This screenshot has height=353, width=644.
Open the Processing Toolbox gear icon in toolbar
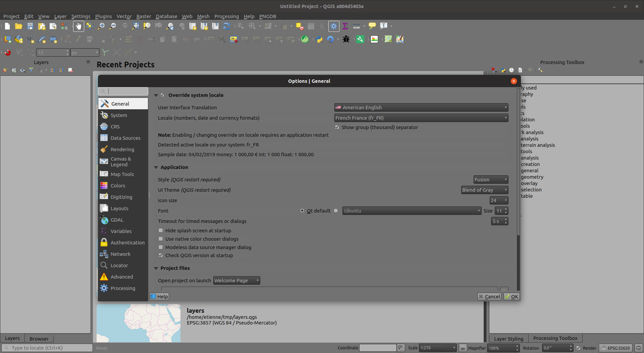(x=334, y=26)
